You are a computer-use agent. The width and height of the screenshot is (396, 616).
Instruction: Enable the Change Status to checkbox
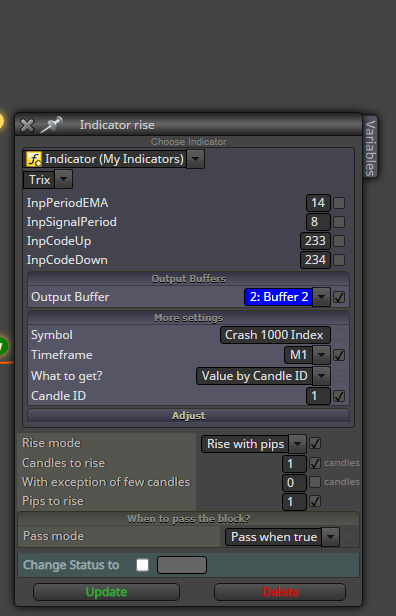pos(142,565)
